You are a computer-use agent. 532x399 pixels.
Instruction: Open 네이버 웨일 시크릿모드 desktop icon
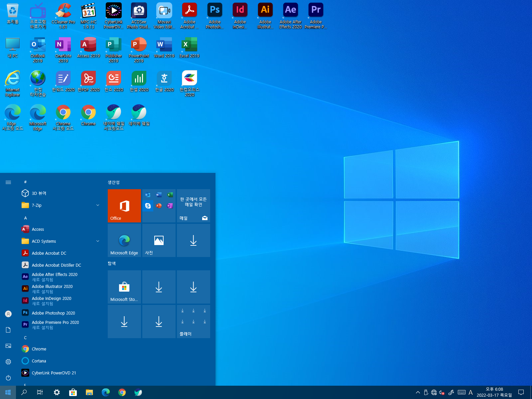[x=114, y=118]
